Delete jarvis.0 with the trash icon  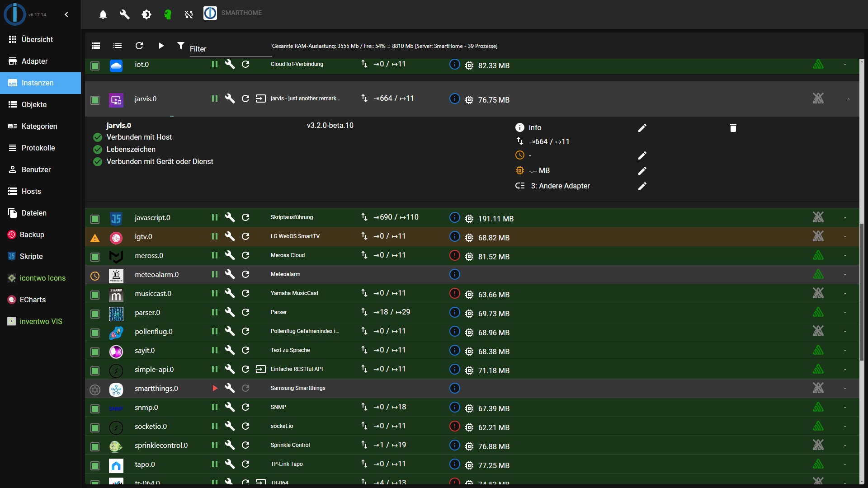(733, 128)
